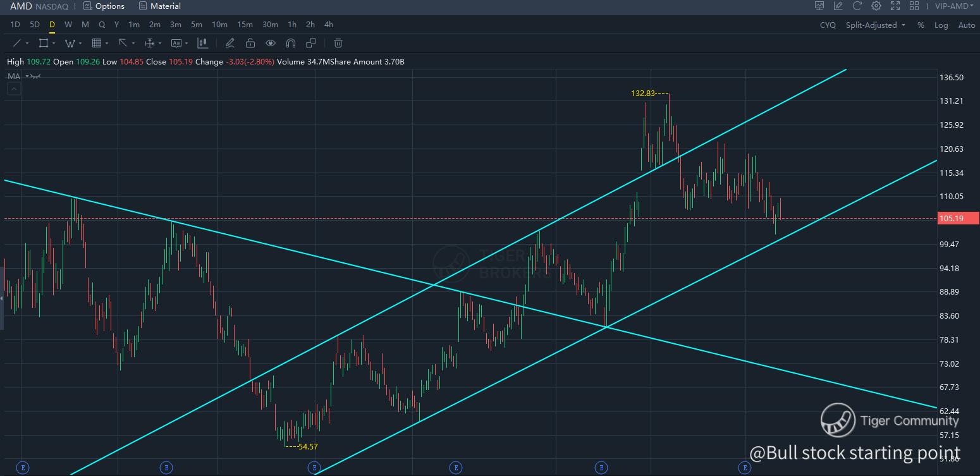Select the 1h interval
The image size is (980, 476).
tap(292, 25)
